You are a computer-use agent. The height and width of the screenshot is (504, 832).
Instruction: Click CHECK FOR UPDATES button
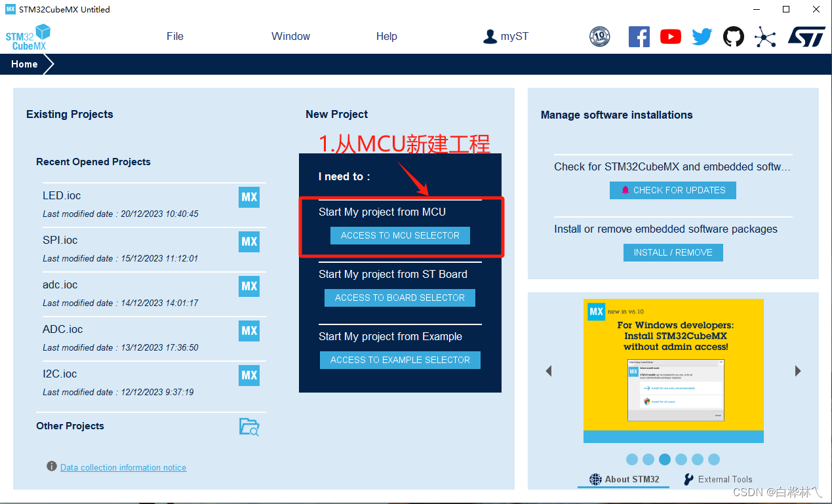pyautogui.click(x=673, y=190)
